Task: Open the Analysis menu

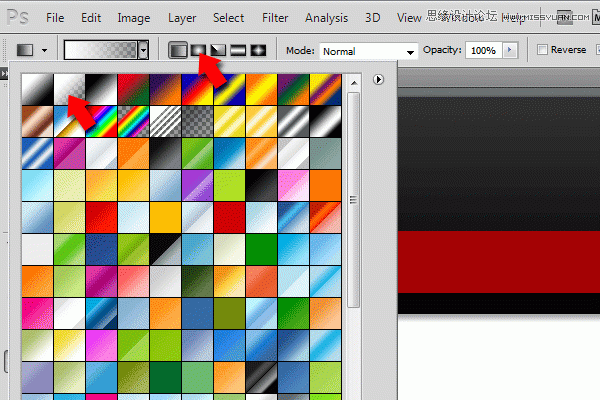Action: tap(327, 18)
